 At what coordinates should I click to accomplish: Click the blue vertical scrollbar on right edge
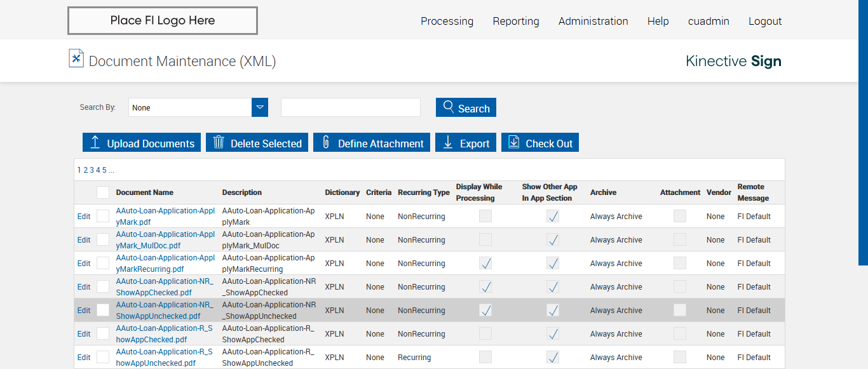(x=863, y=132)
